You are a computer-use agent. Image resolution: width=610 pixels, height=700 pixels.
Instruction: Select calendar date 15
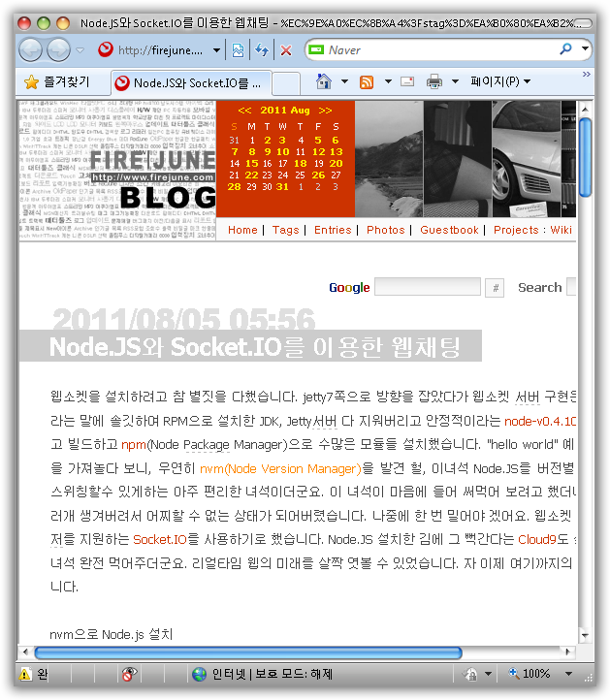(251, 164)
